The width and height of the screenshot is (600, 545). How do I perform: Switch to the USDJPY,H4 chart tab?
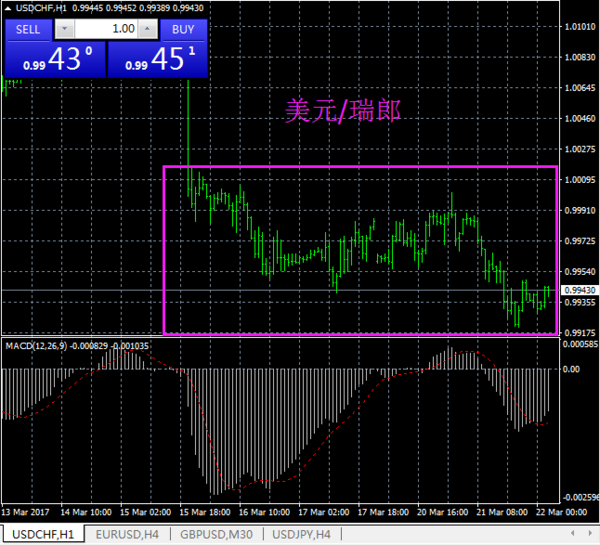(302, 534)
